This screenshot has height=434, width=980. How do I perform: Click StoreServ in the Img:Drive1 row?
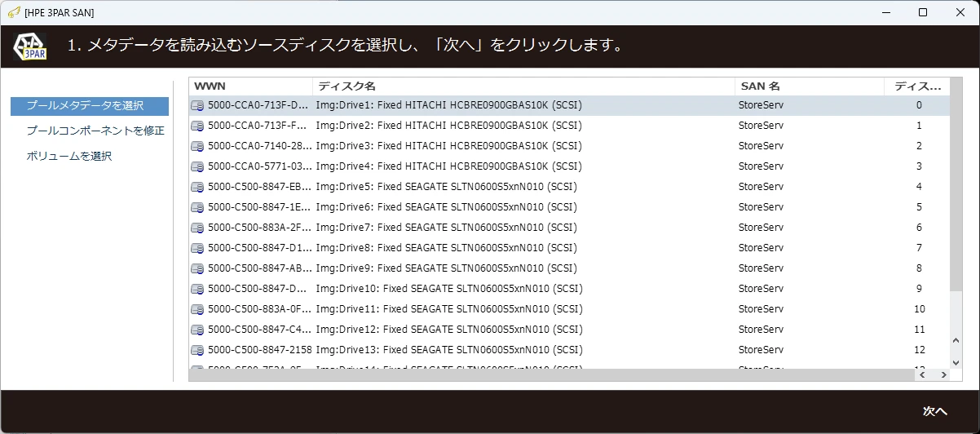[x=761, y=105]
